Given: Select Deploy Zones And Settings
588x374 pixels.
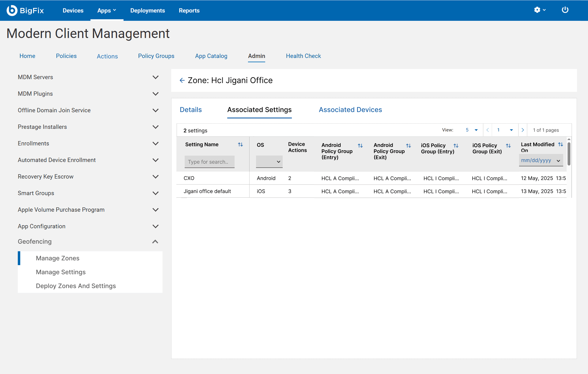Looking at the screenshot, I should click(x=76, y=286).
